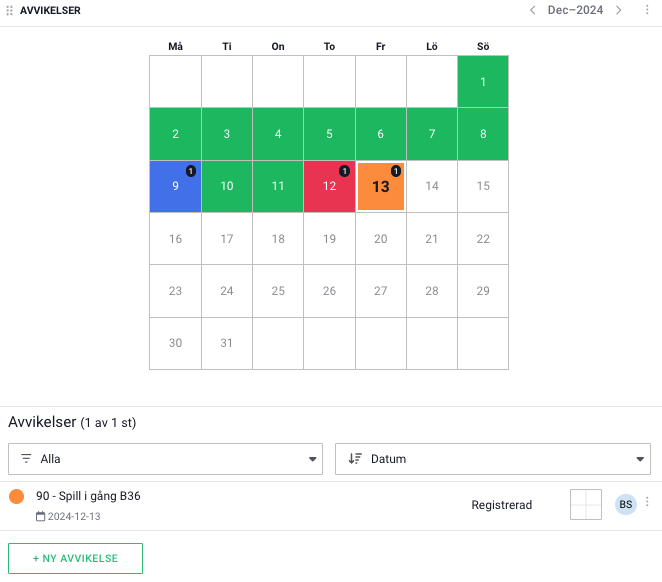Select orange December 13 calendar day

point(380,187)
